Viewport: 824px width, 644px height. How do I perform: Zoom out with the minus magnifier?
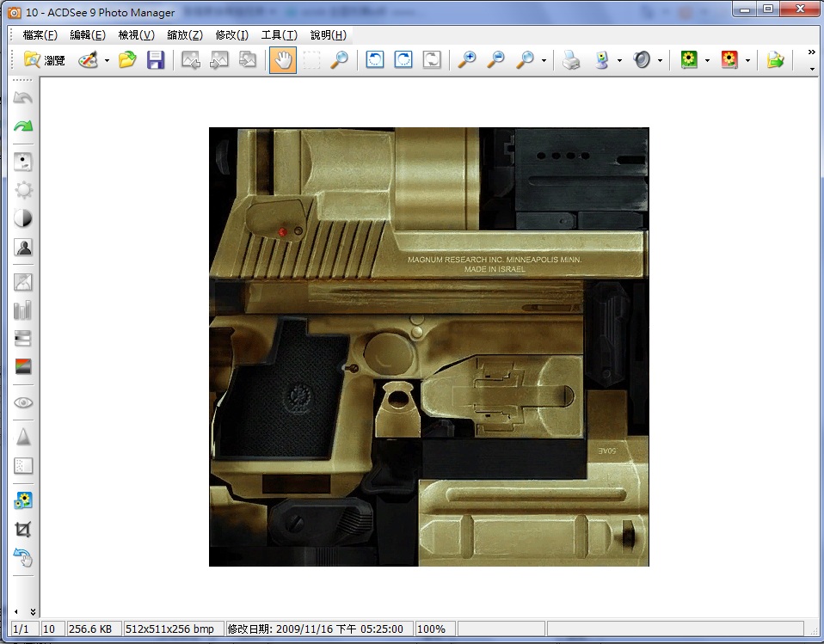pyautogui.click(x=495, y=60)
